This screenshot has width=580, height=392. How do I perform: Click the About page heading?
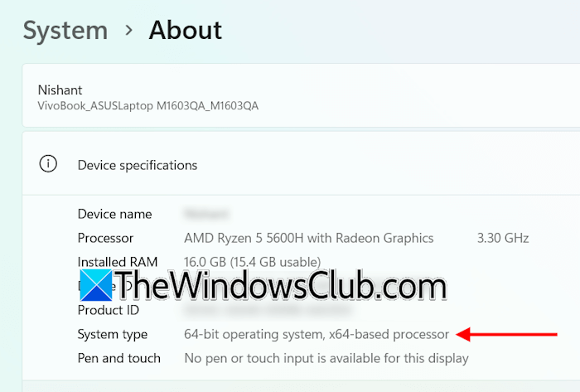click(186, 30)
